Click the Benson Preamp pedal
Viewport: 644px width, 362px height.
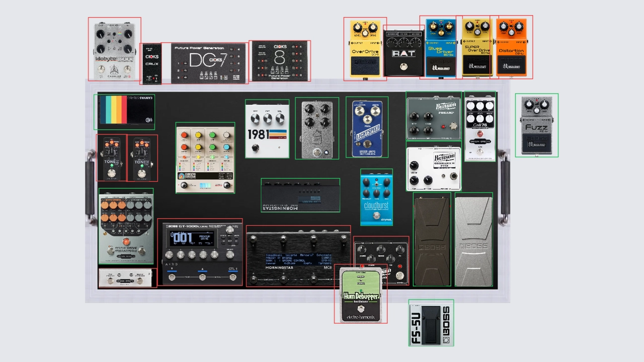click(433, 119)
